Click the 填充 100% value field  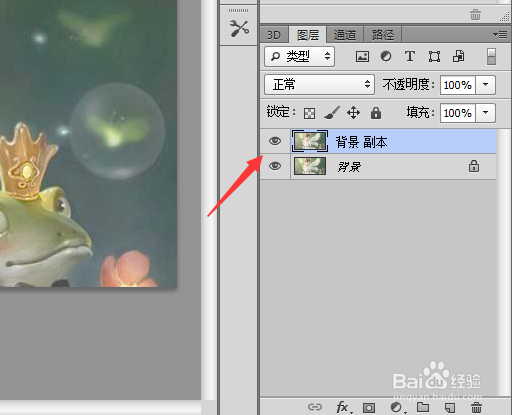[x=458, y=113]
